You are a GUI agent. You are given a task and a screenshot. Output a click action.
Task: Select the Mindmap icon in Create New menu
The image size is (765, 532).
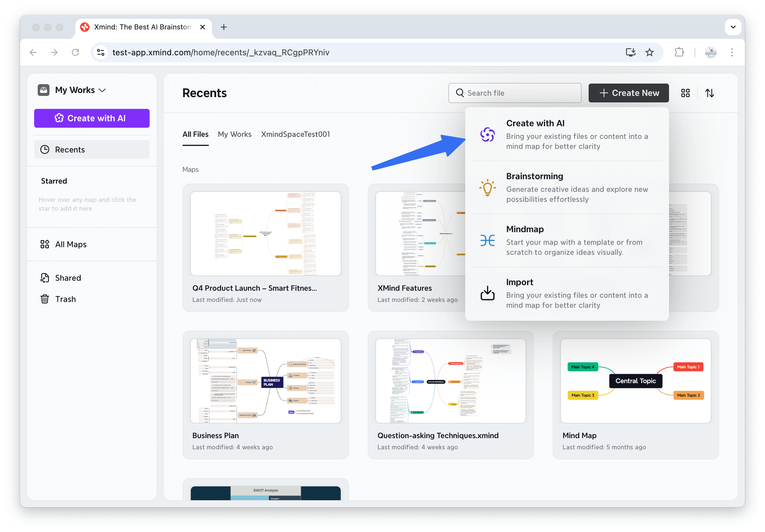coord(487,240)
